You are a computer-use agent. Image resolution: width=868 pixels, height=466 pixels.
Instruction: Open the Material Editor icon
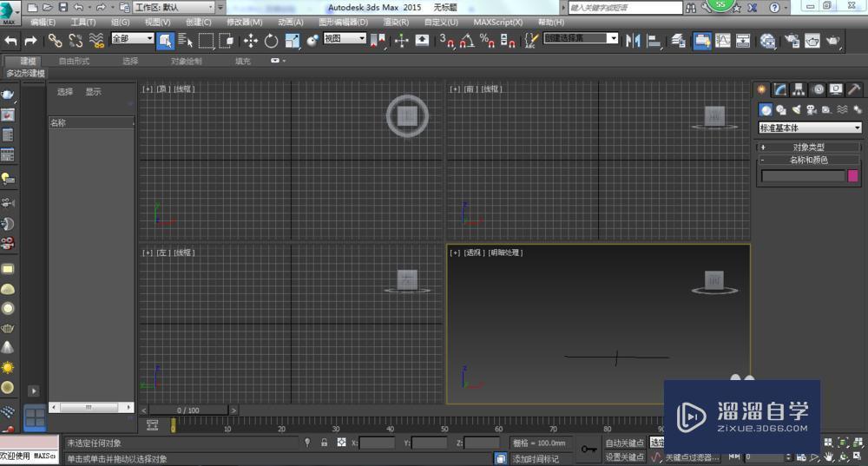(768, 41)
